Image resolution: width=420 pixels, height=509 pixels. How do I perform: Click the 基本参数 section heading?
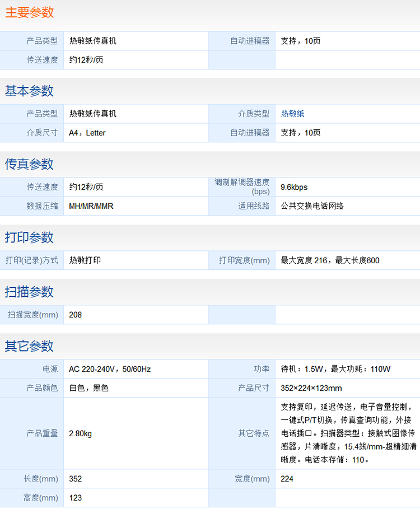(30, 91)
